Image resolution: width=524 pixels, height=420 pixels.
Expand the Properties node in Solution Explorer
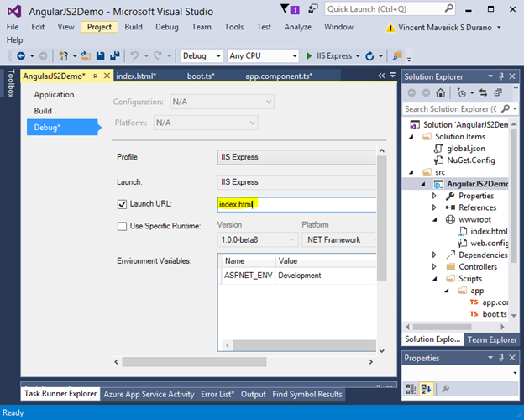tap(434, 196)
